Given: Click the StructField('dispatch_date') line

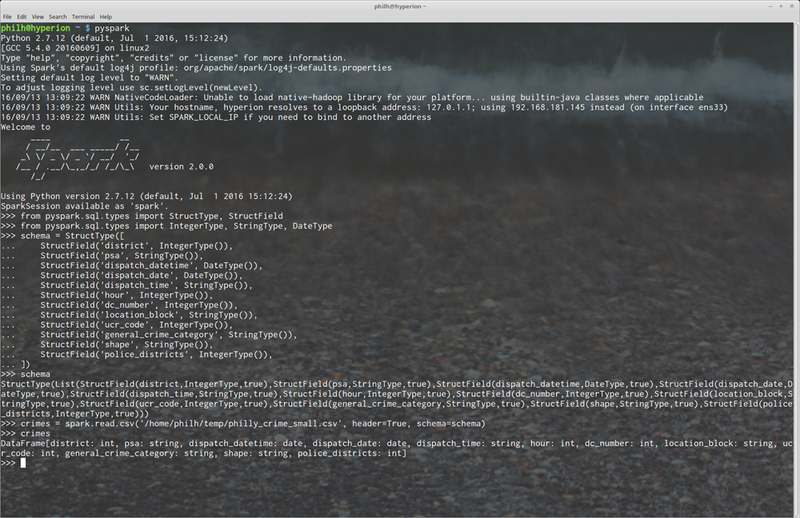Looking at the screenshot, I should pyautogui.click(x=142, y=276).
